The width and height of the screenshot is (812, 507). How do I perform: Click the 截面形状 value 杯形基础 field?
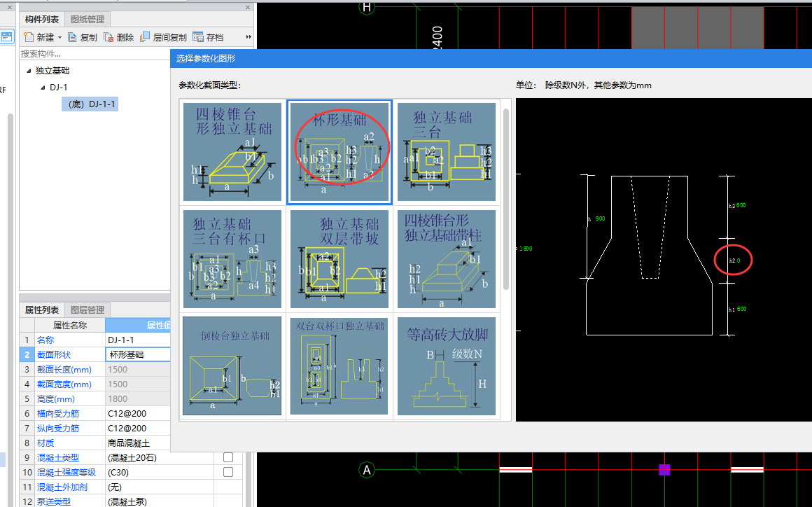139,355
